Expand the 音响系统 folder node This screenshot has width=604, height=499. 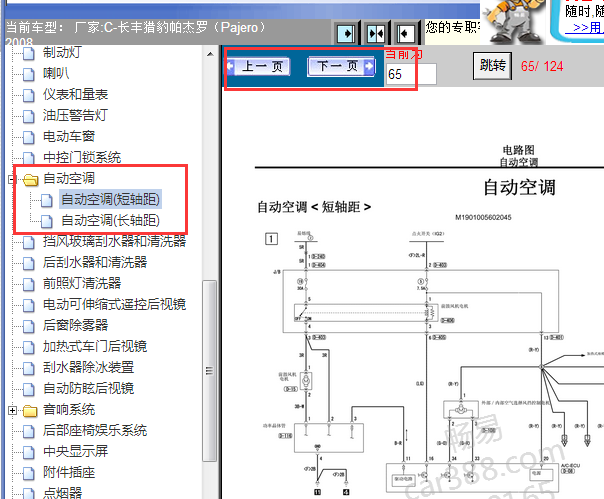(x=12, y=410)
